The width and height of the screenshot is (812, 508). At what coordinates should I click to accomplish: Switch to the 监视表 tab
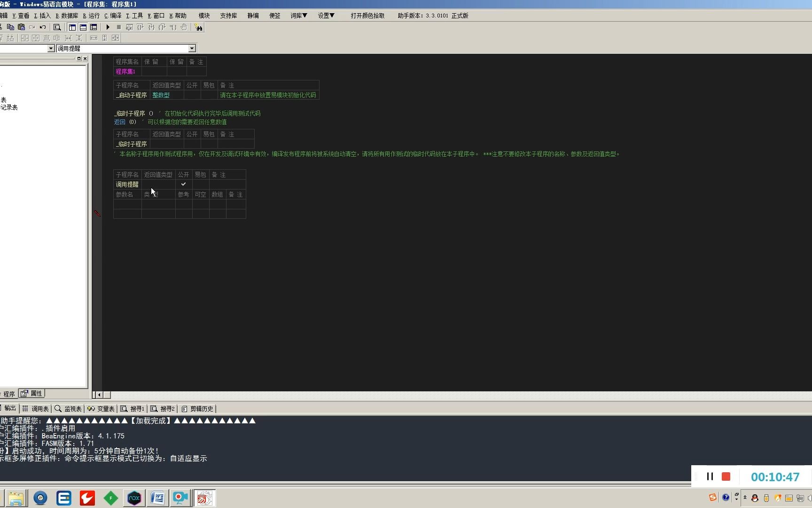tap(68, 409)
